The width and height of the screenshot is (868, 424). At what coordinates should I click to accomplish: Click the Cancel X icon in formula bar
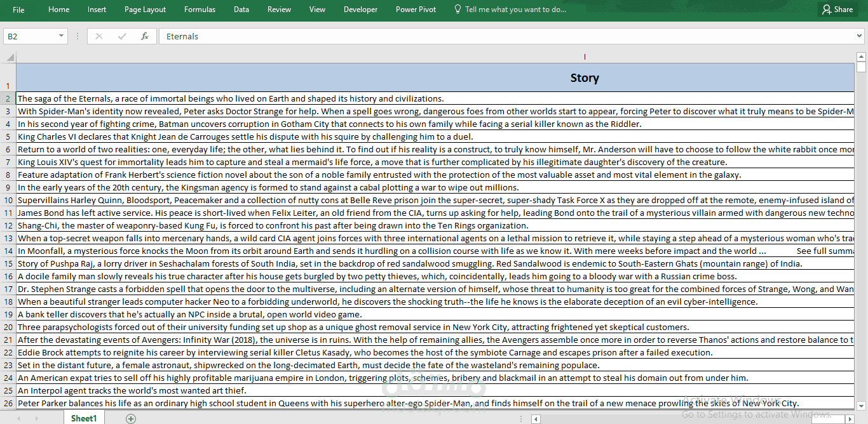tap(98, 36)
